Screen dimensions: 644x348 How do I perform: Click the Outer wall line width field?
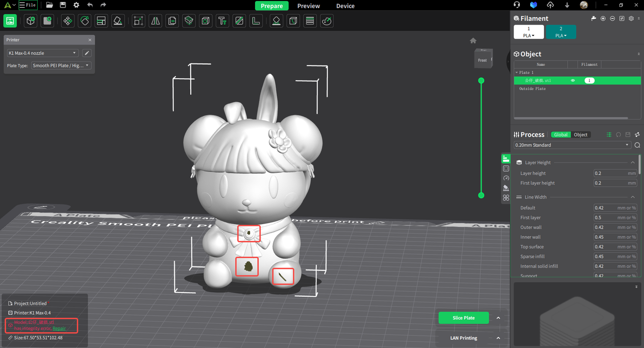pos(615,227)
